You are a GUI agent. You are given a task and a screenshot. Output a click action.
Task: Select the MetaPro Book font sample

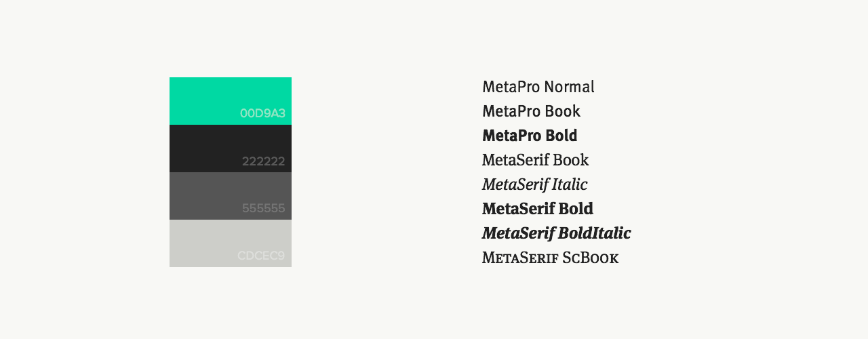[x=531, y=111]
